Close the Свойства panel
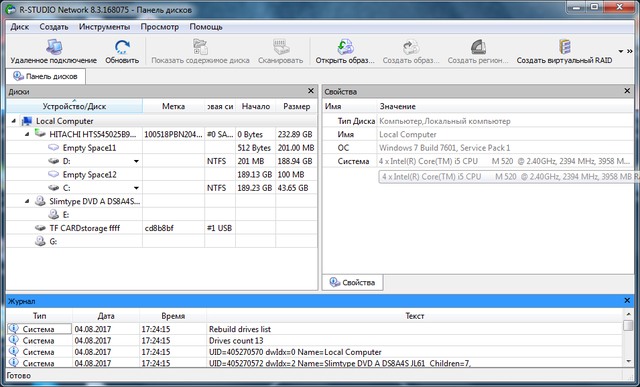This screenshot has height=387, width=640. pos(627,91)
